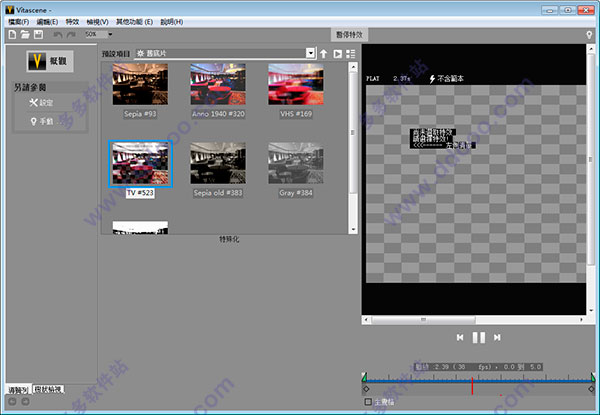Open the Edit(E) menu
This screenshot has width=600, height=415.
[47, 22]
